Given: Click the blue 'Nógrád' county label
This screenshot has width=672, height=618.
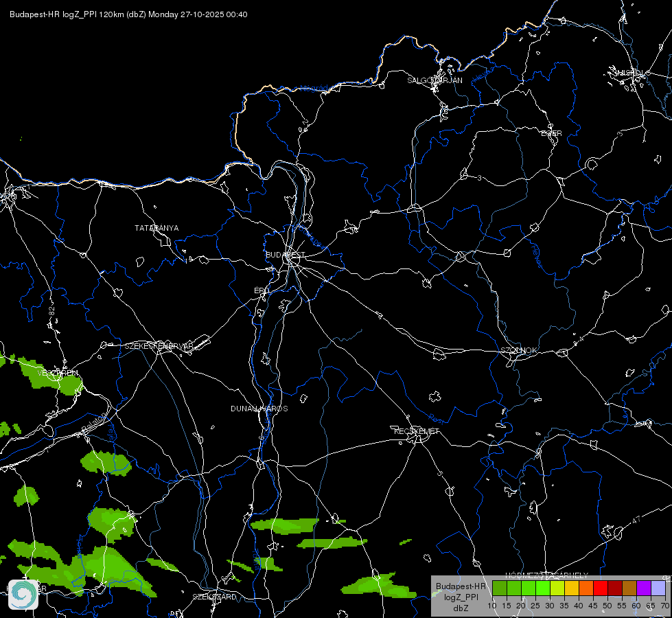Looking at the screenshot, I should click(314, 89).
